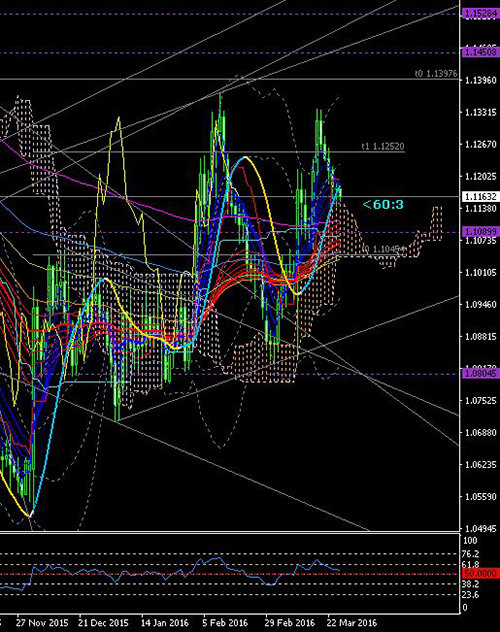
Task: Select the 38.2 level on indicator scale
Action: click(x=471, y=584)
